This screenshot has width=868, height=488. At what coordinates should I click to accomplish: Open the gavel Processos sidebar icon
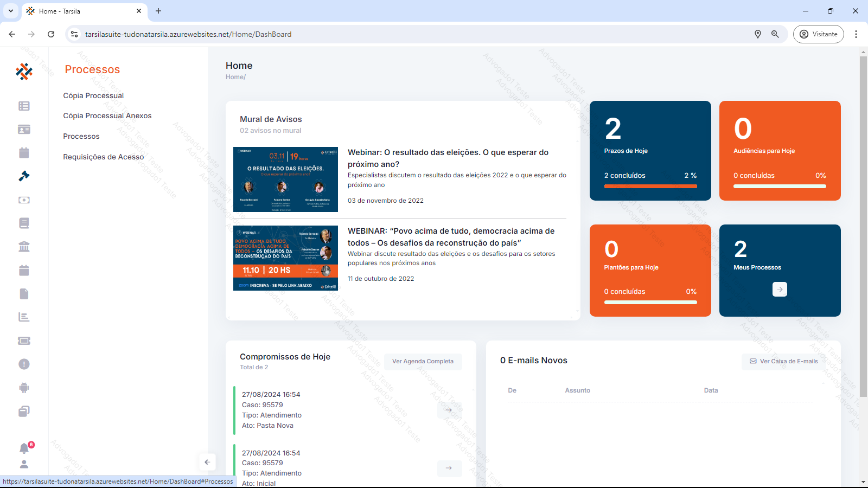(x=24, y=176)
